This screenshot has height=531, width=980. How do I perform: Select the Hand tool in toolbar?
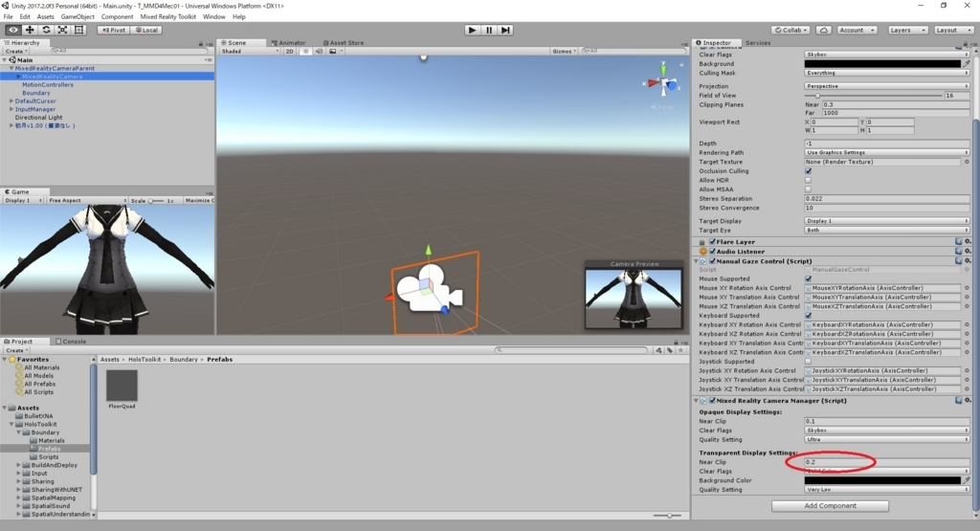(x=12, y=30)
